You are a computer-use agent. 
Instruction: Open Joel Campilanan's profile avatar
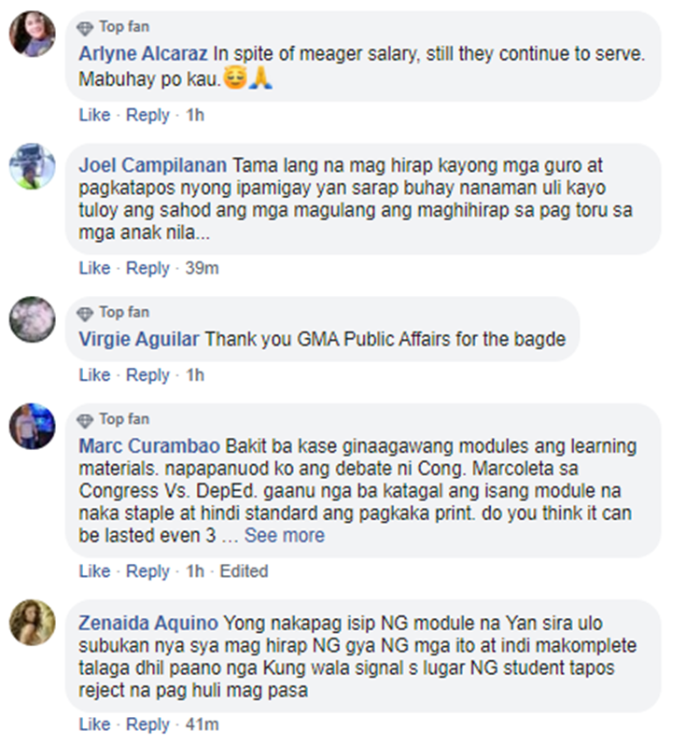[33, 166]
